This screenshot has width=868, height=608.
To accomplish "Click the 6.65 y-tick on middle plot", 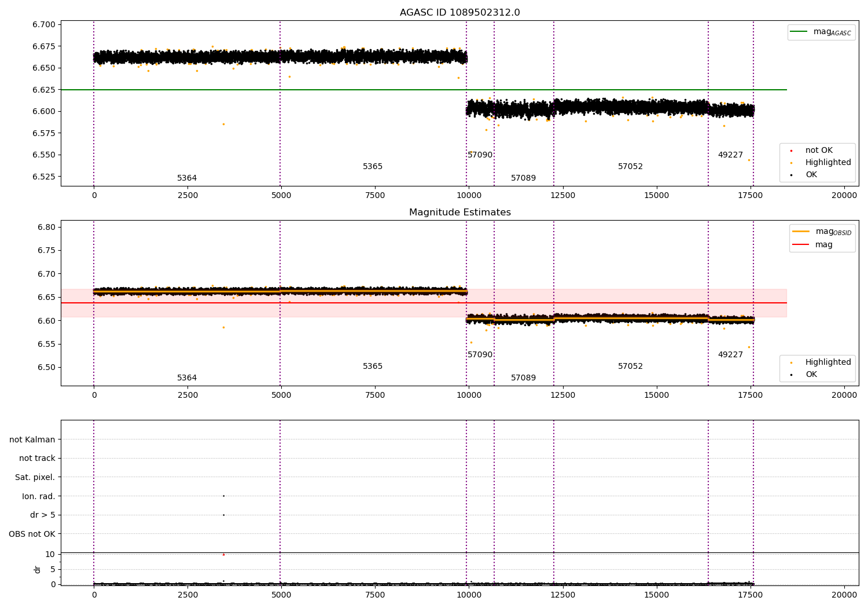I will (46, 297).
